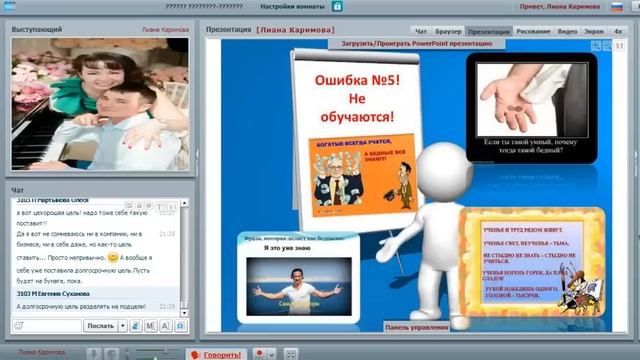Click the Выступающий panel header label

37,29
